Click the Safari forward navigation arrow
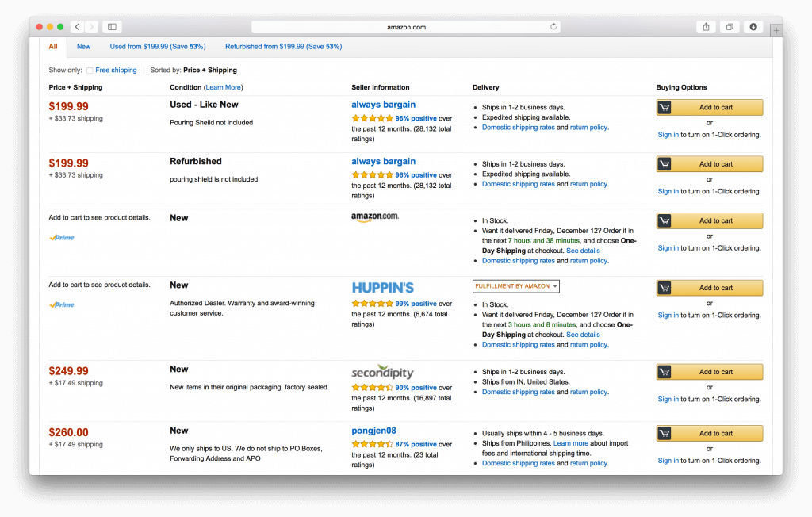The width and height of the screenshot is (812, 517). pyautogui.click(x=92, y=27)
